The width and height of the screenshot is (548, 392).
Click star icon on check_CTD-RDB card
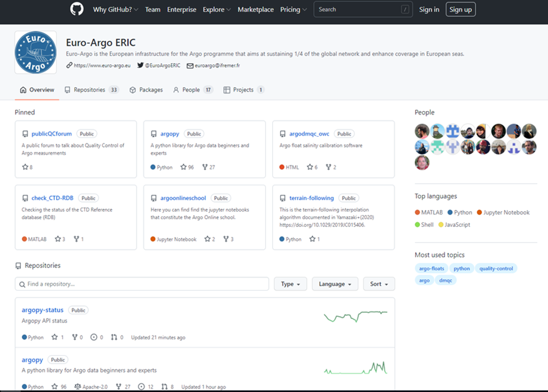58,239
